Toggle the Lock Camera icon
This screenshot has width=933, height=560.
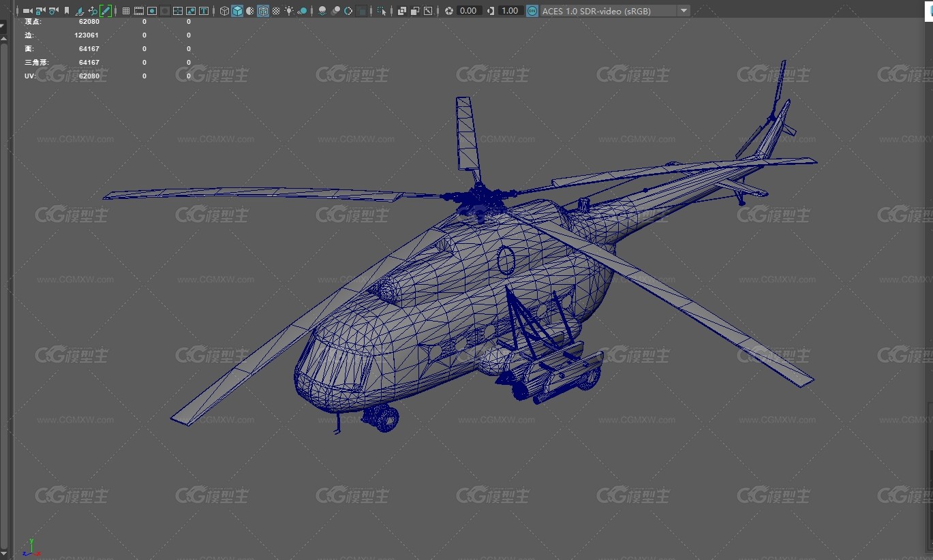click(x=40, y=11)
